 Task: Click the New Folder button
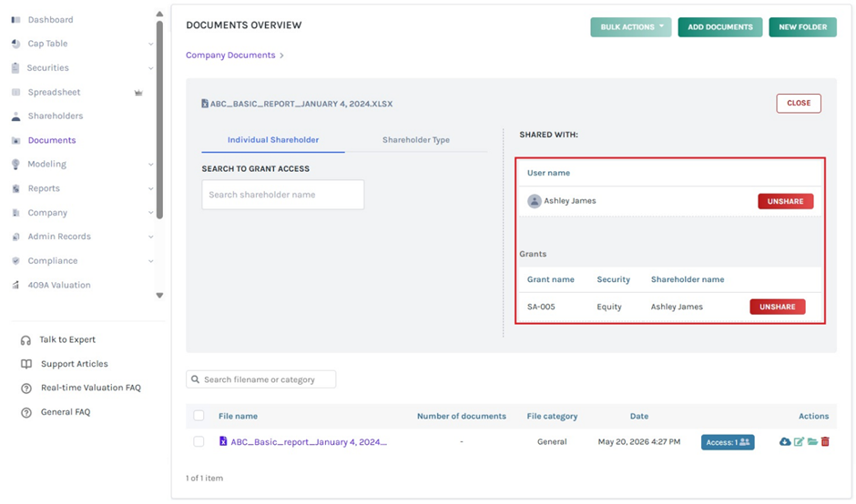pyautogui.click(x=802, y=27)
